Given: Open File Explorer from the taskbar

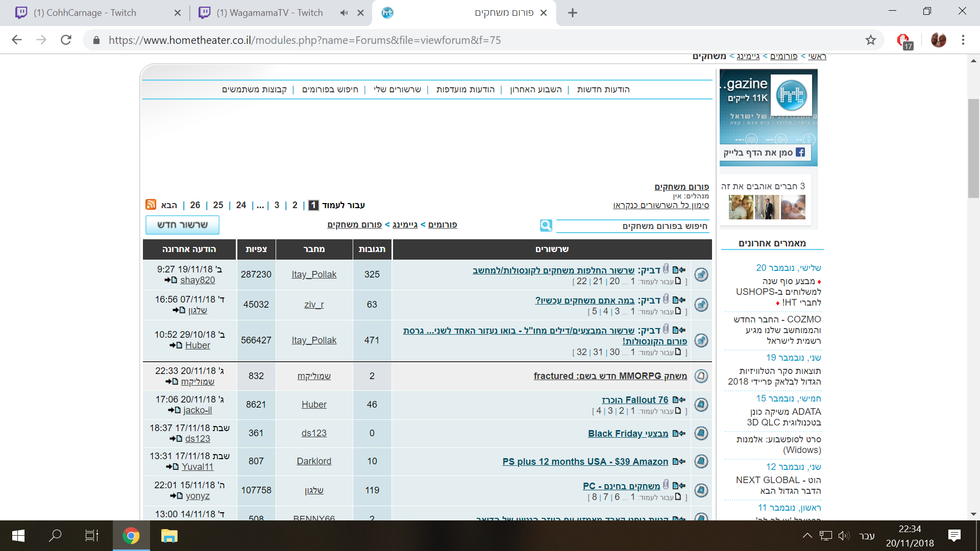Looking at the screenshot, I should point(169,536).
